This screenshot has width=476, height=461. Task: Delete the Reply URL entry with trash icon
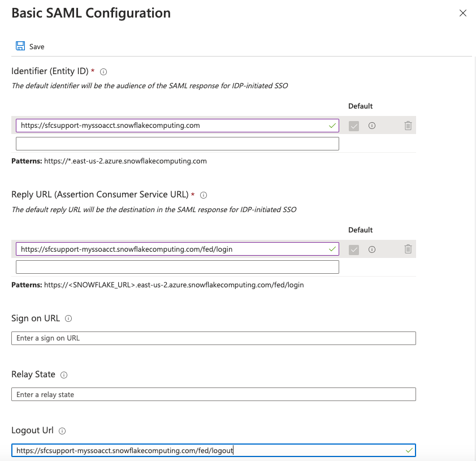coord(408,249)
